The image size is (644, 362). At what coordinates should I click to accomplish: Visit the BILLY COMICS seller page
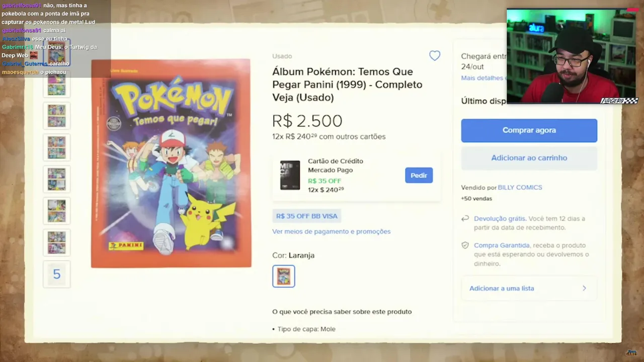tap(520, 188)
